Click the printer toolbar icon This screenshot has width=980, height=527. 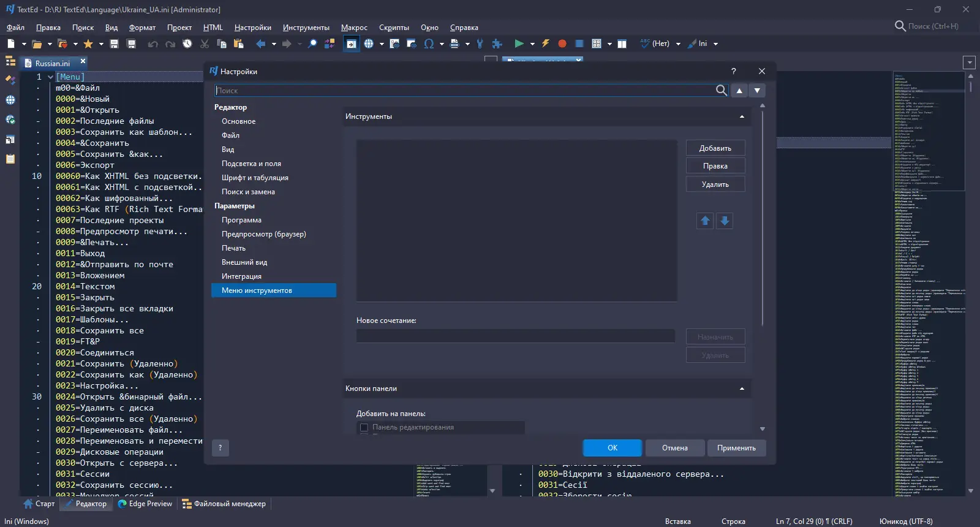454,44
